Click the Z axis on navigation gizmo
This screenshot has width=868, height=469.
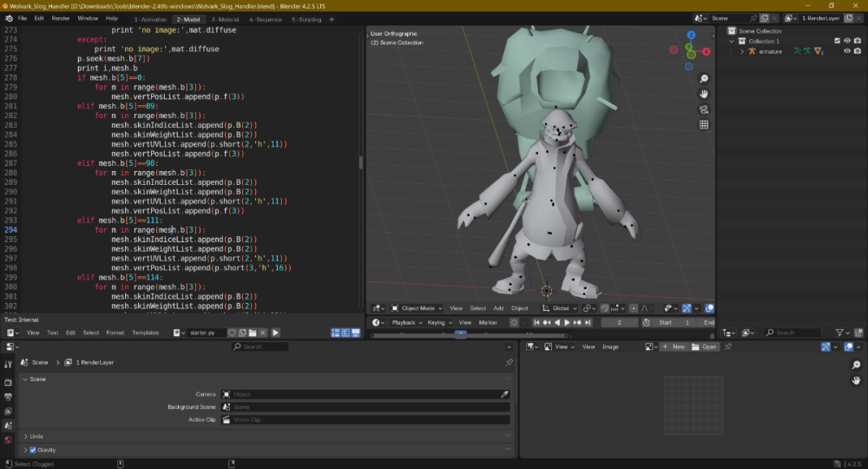691,35
